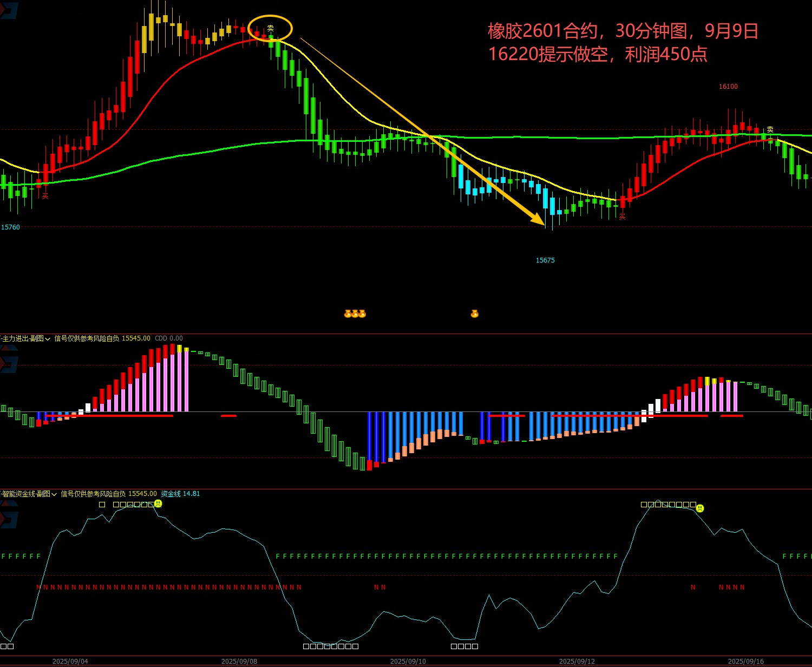This screenshot has height=667, width=812.
Task: Click the left yellow smiley face icon
Action: click(x=158, y=503)
